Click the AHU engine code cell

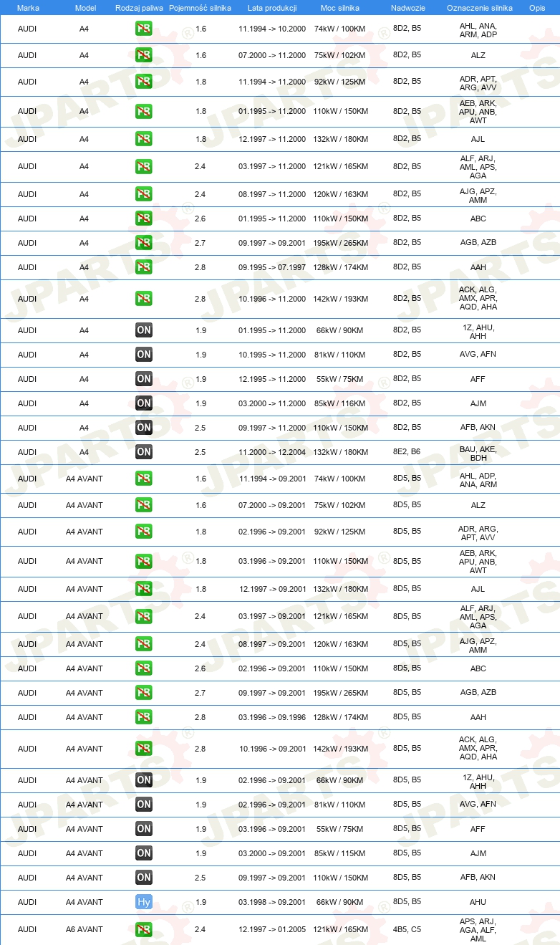[478, 902]
